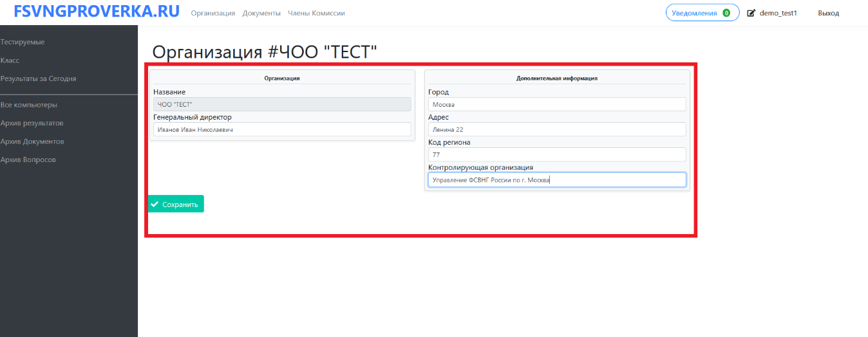Open Члены Комиссии in top navigation
The height and width of the screenshot is (337, 868).
316,13
